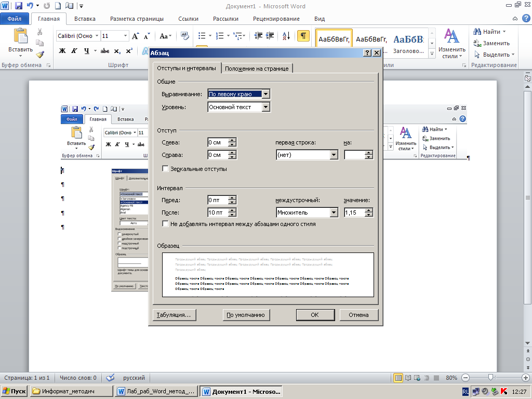Click the Multilevel list icon
This screenshot has width=532, height=399.
pos(238,36)
